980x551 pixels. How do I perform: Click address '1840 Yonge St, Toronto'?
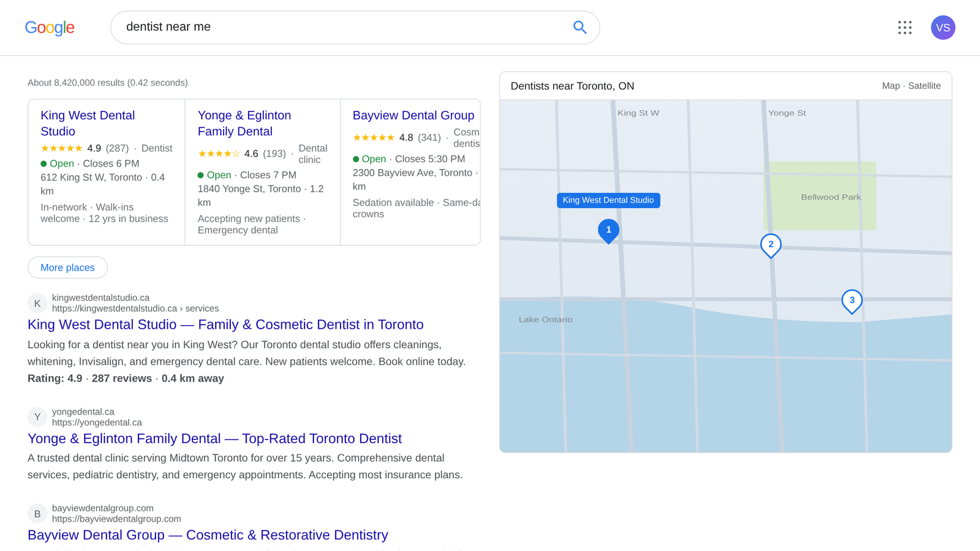coord(249,189)
